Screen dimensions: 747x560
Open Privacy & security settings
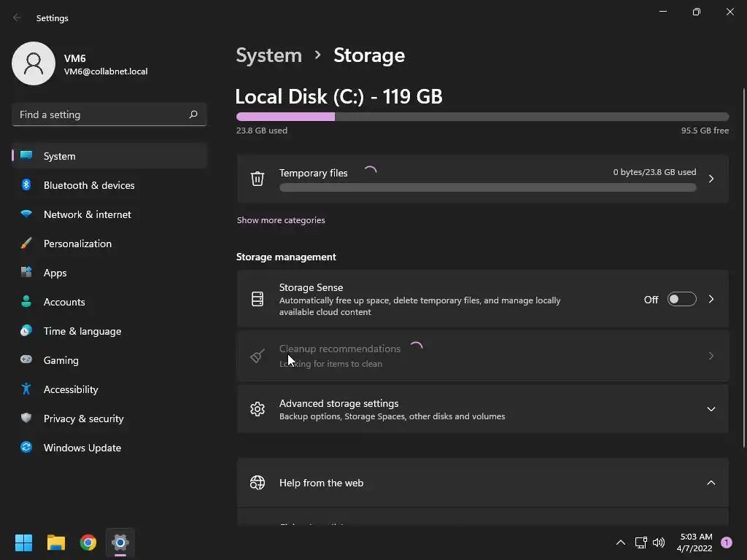[x=83, y=419]
